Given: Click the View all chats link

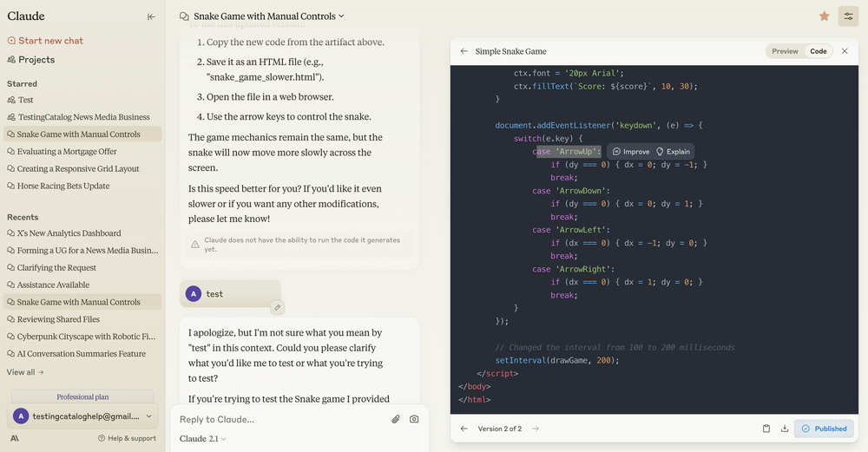Looking at the screenshot, I should coord(25,372).
